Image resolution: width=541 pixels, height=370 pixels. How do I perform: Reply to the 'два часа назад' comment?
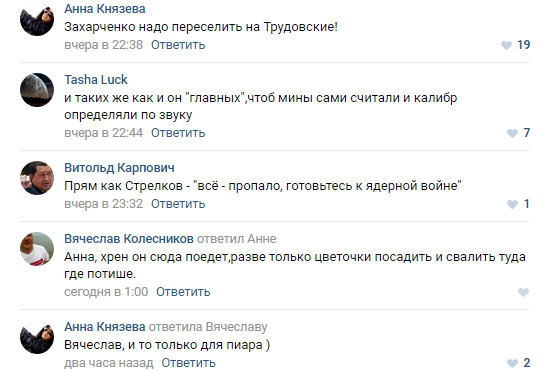(188, 363)
